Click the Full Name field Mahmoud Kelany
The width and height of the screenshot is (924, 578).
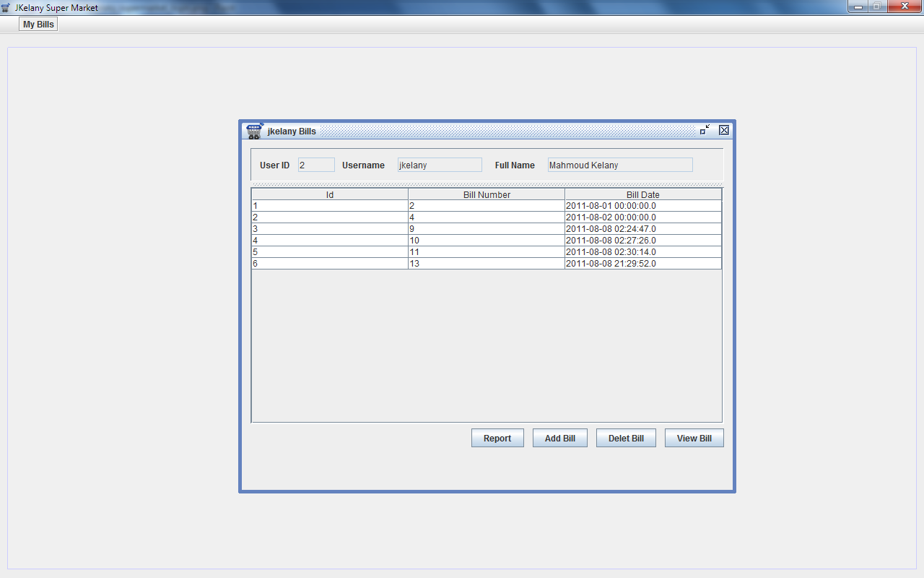[620, 165]
